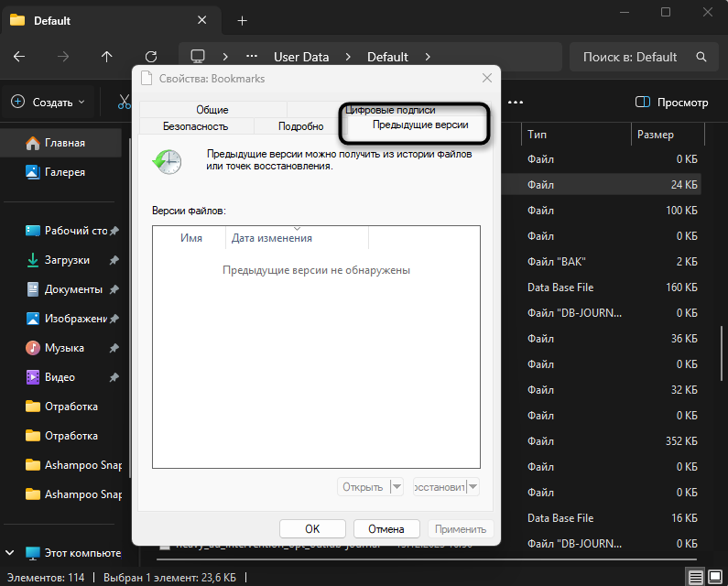Click the search magnifier icon
728x586 pixels.
701,57
